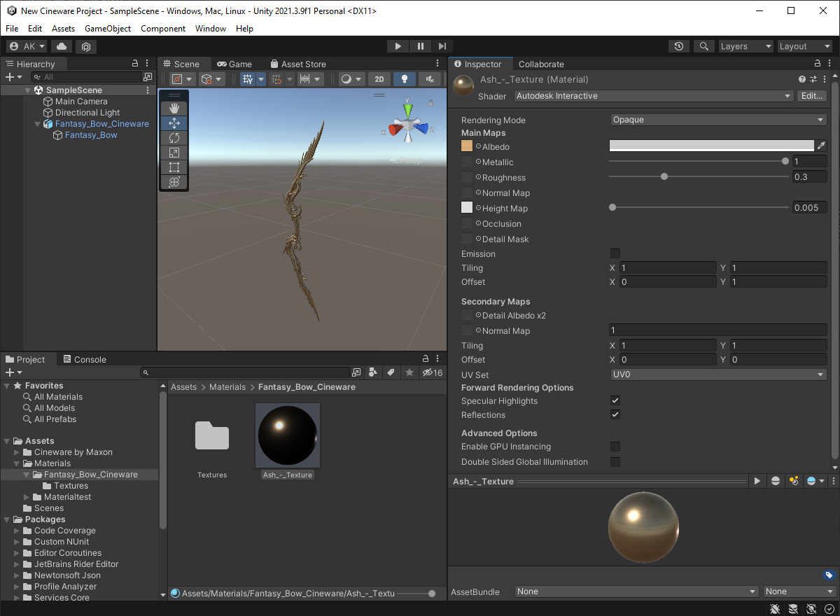Click the shader Edit... button
Viewport: 840px width, 616px height.
[x=812, y=96]
